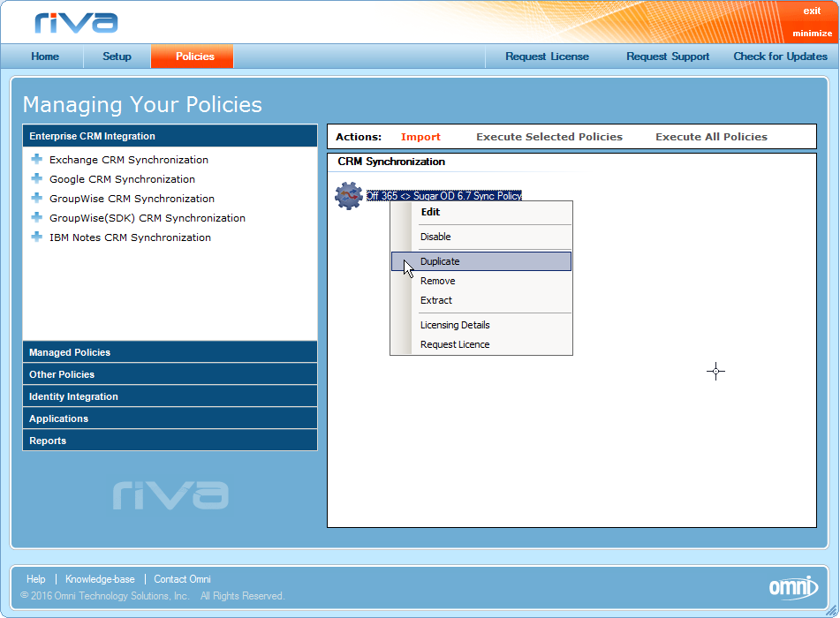Open the Applications section

[x=170, y=418]
